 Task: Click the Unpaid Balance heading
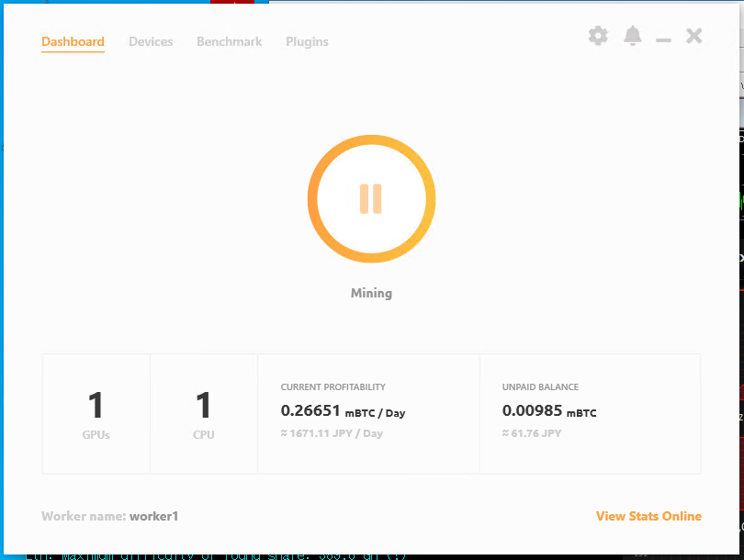(x=540, y=387)
